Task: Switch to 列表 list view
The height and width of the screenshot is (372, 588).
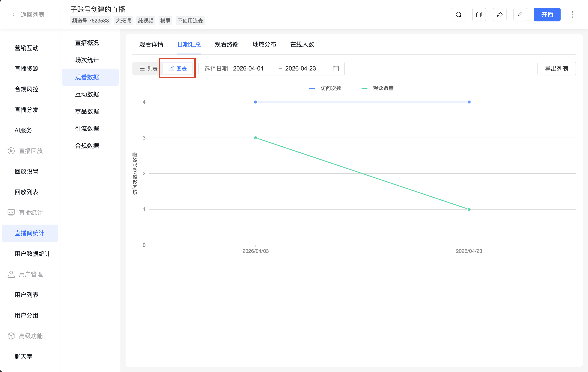Action: click(148, 69)
